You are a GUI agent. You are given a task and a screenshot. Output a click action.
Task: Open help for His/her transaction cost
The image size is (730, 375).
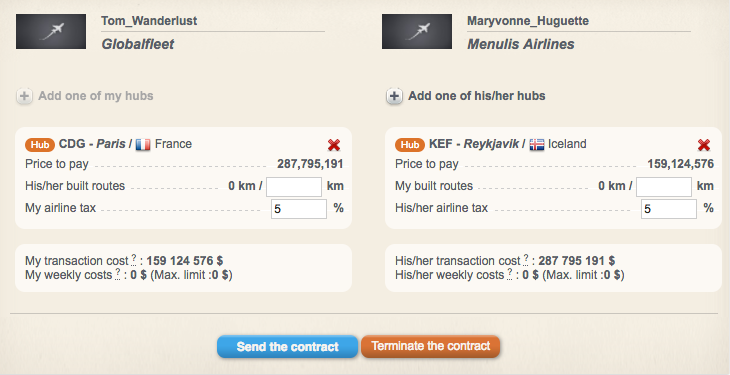click(526, 259)
